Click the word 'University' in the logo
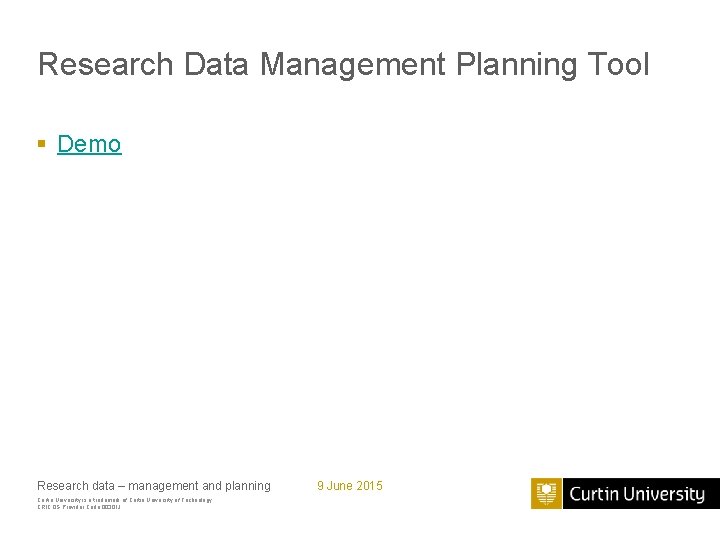Screen dimensions: 720x540 [665, 494]
